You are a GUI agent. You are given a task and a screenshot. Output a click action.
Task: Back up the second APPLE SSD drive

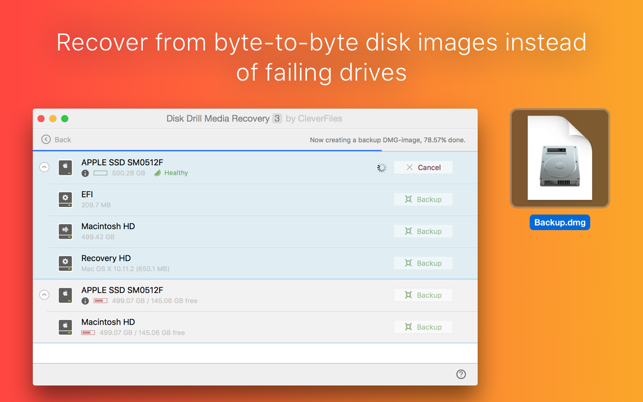pos(423,295)
